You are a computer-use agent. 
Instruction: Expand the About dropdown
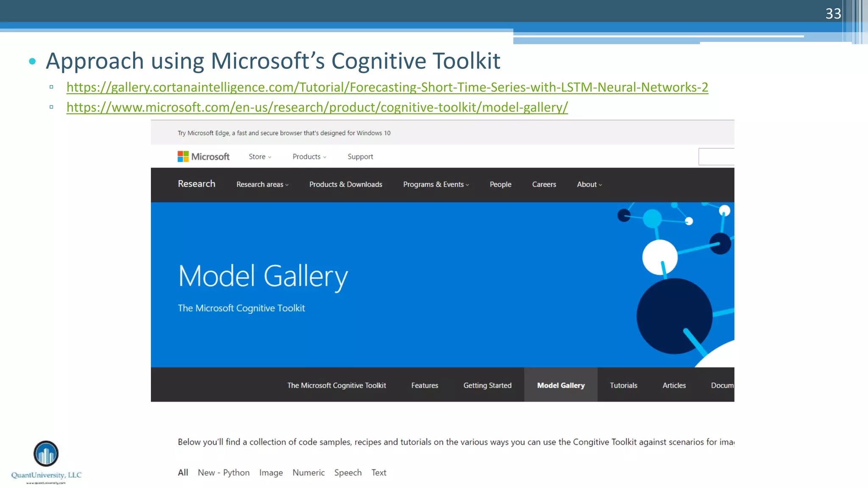pyautogui.click(x=589, y=184)
